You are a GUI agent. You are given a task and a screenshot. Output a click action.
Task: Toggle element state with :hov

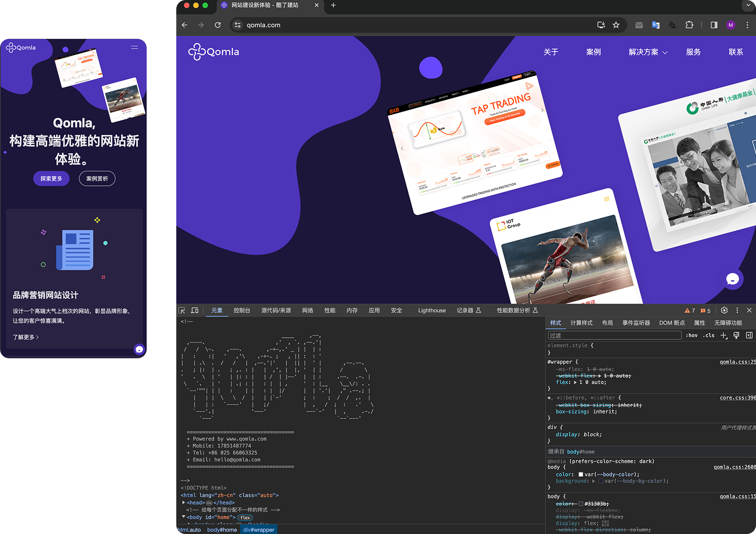pos(692,335)
